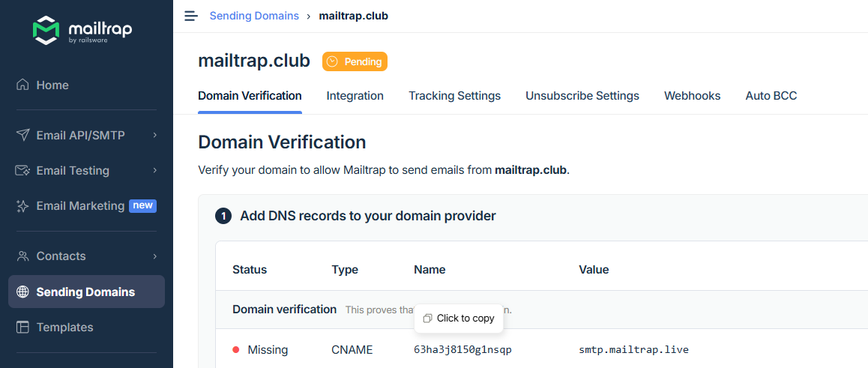The width and height of the screenshot is (868, 368).
Task: Expand the Email Testing submenu arrow
Action: [155, 171]
